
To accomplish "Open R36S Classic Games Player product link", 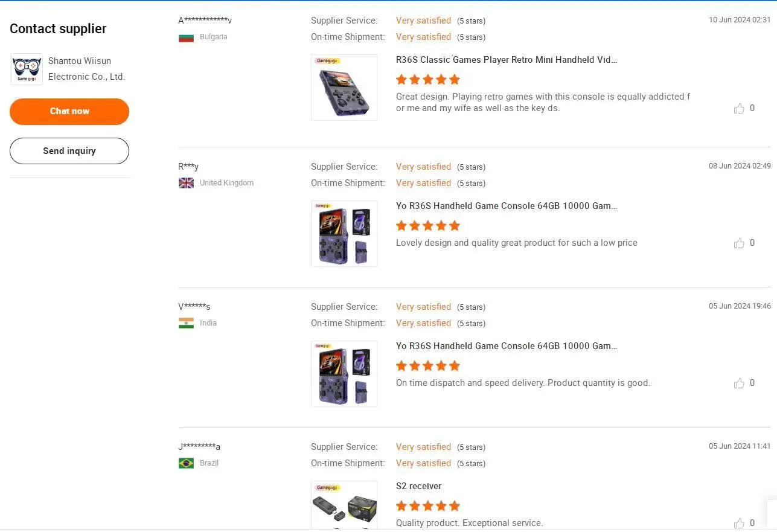I will [507, 60].
